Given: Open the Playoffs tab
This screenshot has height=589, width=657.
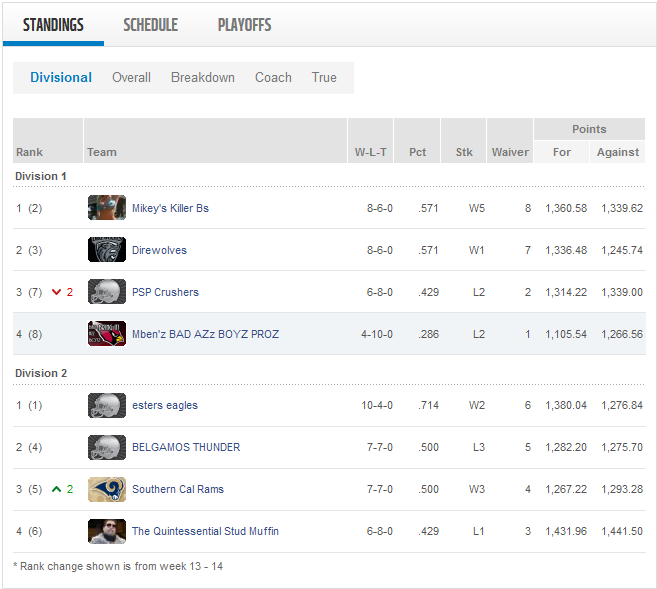Looking at the screenshot, I should (x=244, y=25).
